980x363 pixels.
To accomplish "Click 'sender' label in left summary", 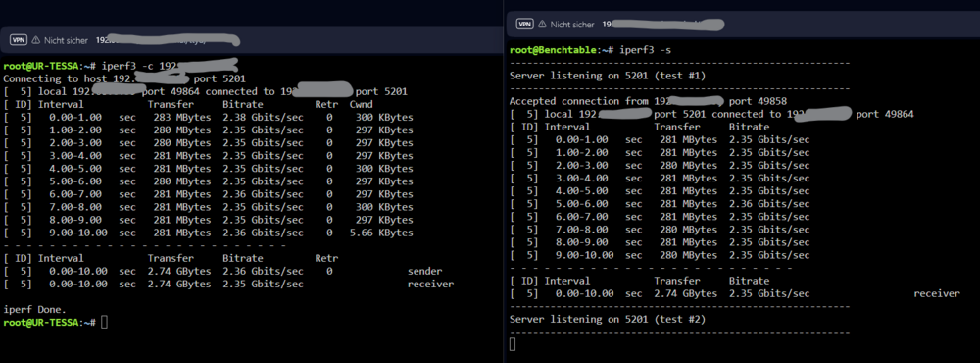I will click(x=425, y=271).
